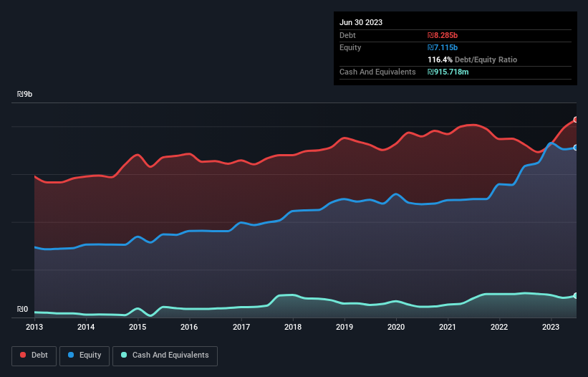Toggle the Equity series legend button
588x377 pixels.
coord(85,355)
